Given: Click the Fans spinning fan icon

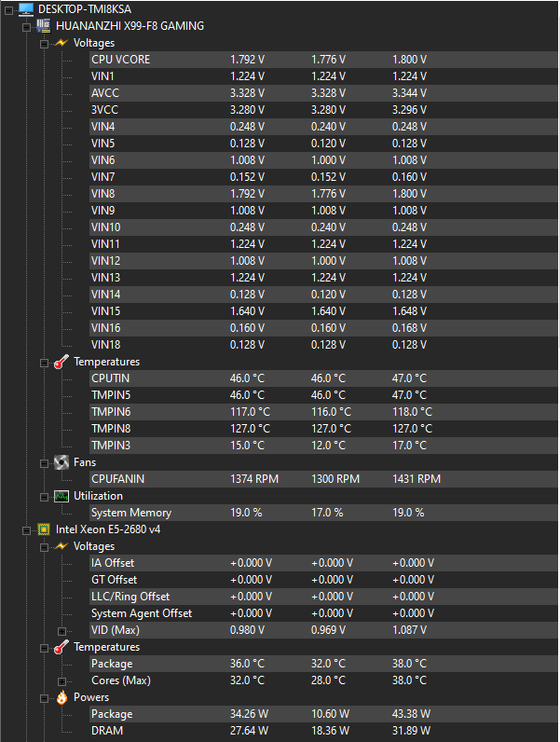Looking at the screenshot, I should (61, 462).
